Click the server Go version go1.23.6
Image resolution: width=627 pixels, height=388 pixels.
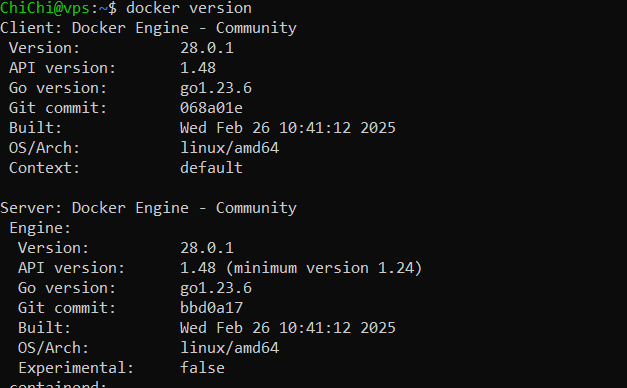pos(216,288)
